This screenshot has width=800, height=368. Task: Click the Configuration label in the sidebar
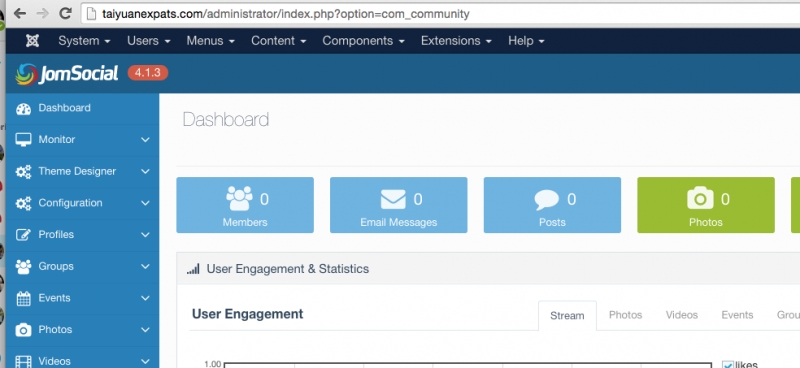coord(70,203)
